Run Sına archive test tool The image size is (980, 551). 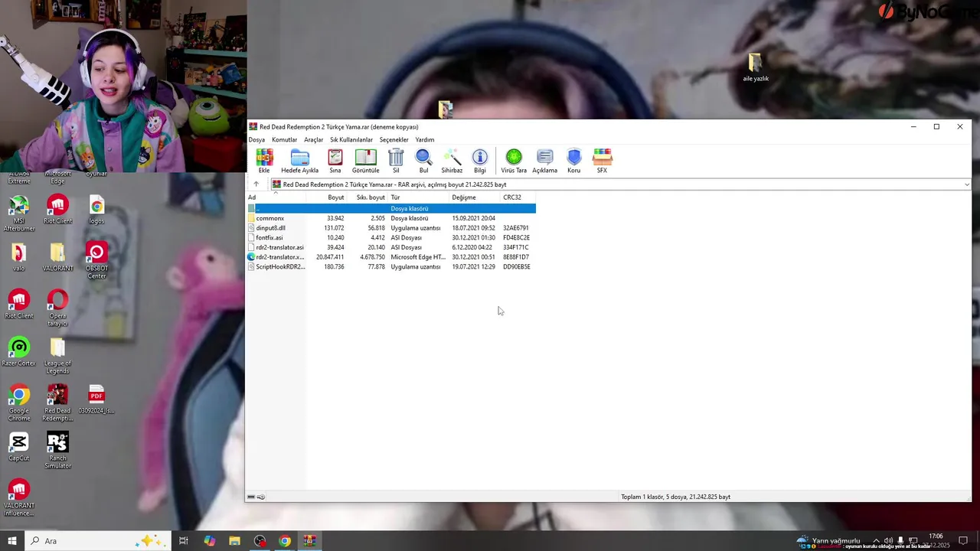(x=335, y=161)
